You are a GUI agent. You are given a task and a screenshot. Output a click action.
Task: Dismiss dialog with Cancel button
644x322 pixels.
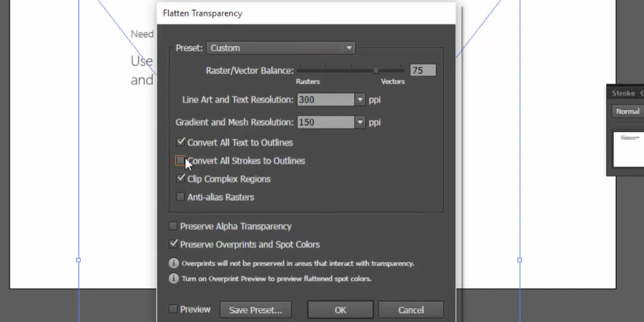(411, 310)
